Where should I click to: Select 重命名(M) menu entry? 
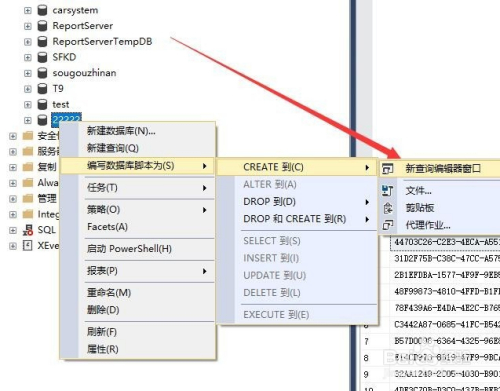(137, 293)
